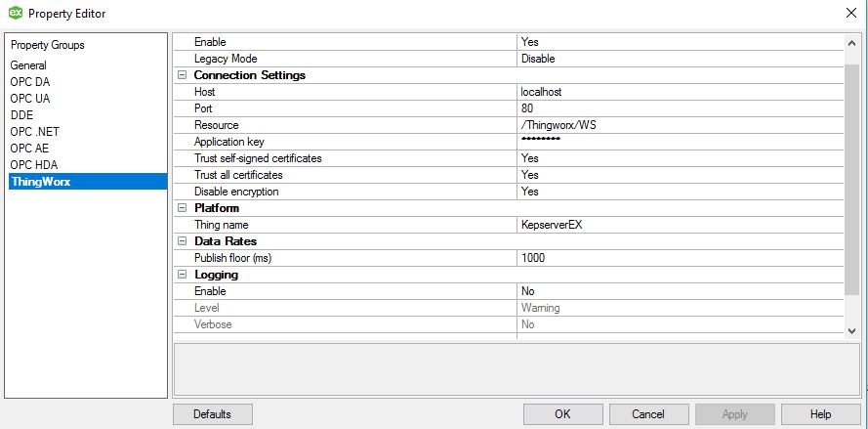
Task: Select the Application key label
Action: 229,142
